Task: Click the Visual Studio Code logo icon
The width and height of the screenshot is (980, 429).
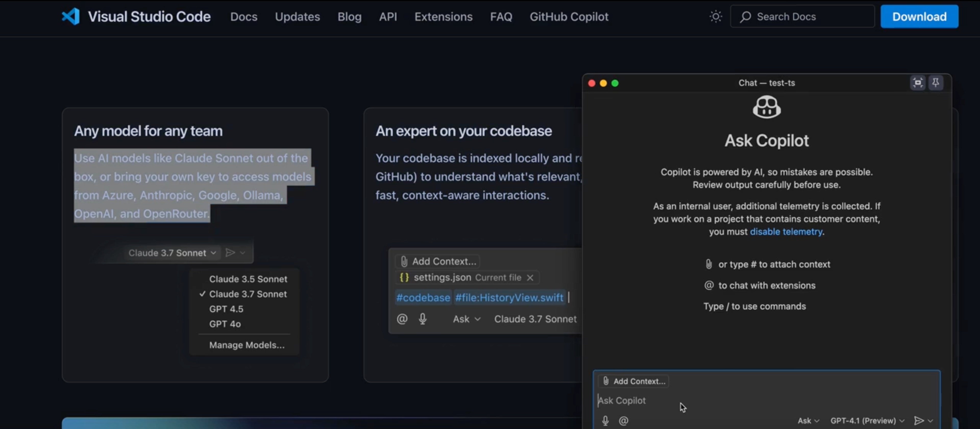Action: click(71, 16)
